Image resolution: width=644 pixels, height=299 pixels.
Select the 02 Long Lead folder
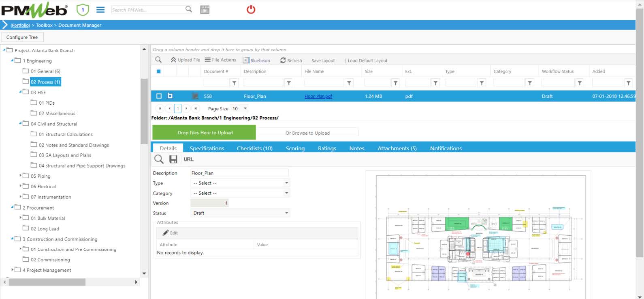pyautogui.click(x=45, y=228)
